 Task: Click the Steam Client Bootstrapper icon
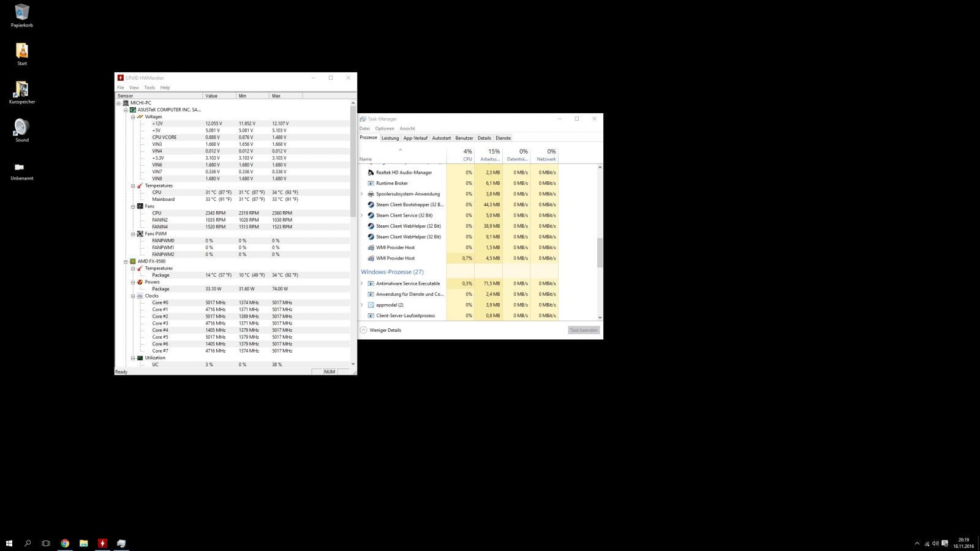click(371, 204)
